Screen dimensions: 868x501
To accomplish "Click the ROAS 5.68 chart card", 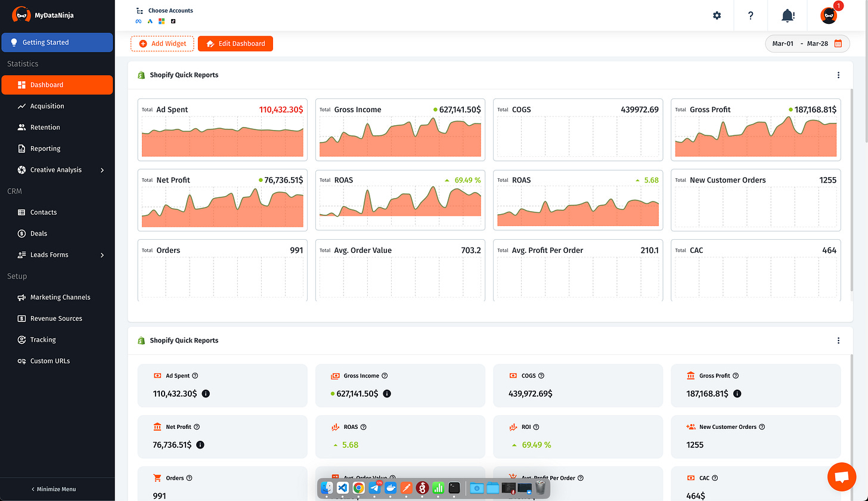I will click(578, 200).
